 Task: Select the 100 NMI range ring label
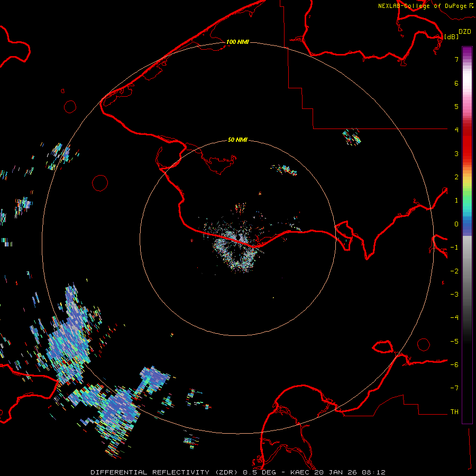[x=237, y=42]
